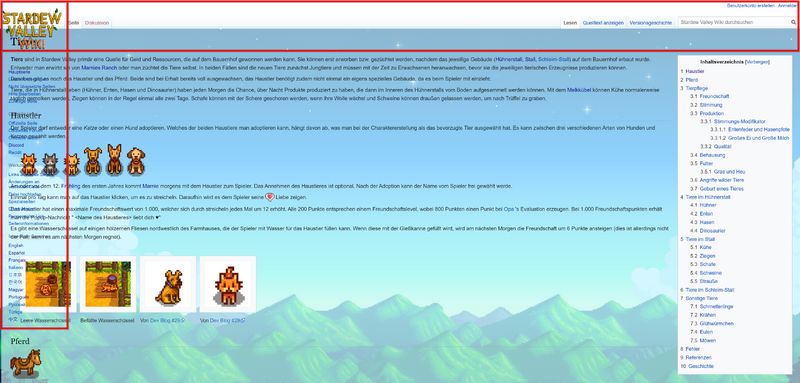Viewport: 800px width, 383px height.
Task: Open the sitting dog artwork thumbnail
Action: [168, 284]
